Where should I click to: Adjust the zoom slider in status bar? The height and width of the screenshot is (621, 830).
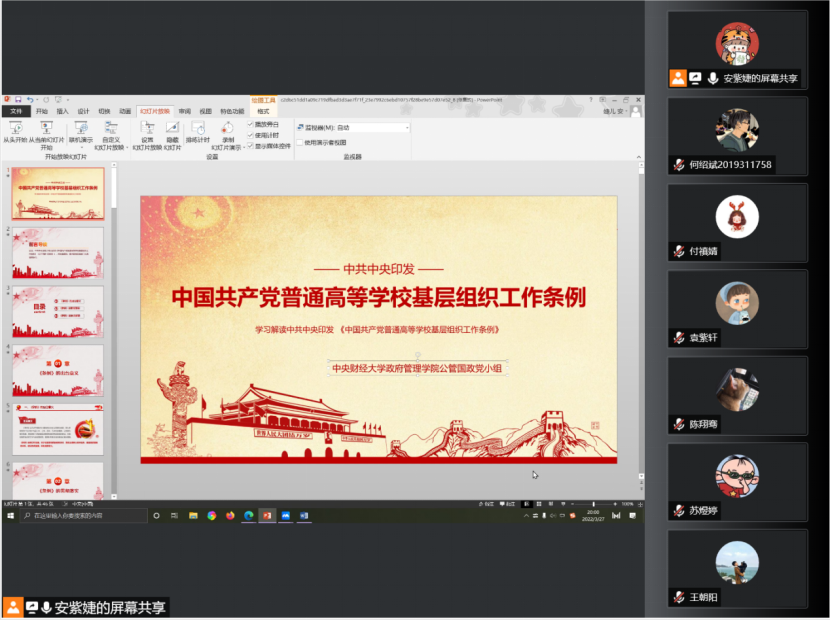[594, 503]
